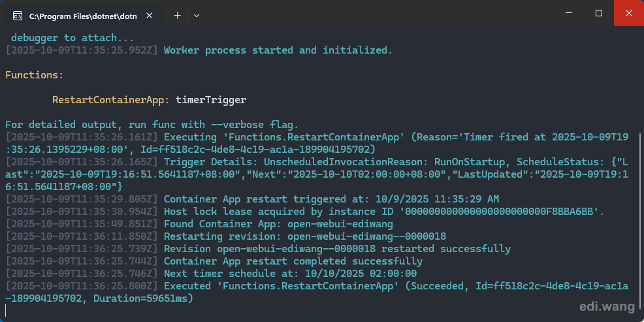Click the empty title bar area

coord(379,13)
